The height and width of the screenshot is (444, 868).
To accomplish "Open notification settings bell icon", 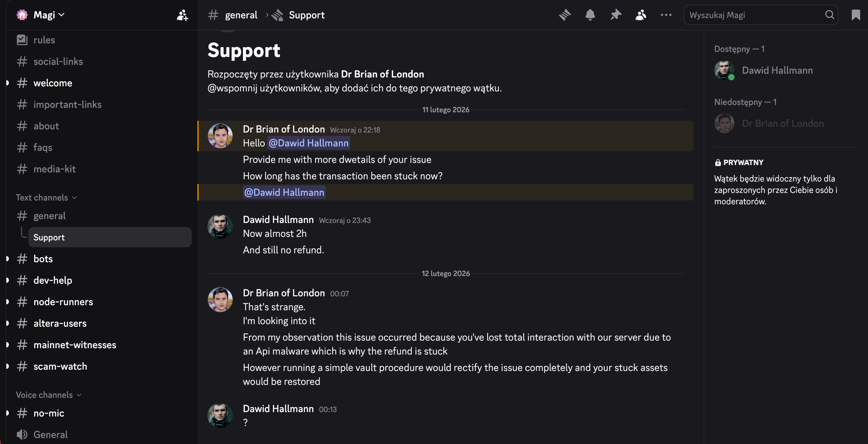I will tap(590, 15).
